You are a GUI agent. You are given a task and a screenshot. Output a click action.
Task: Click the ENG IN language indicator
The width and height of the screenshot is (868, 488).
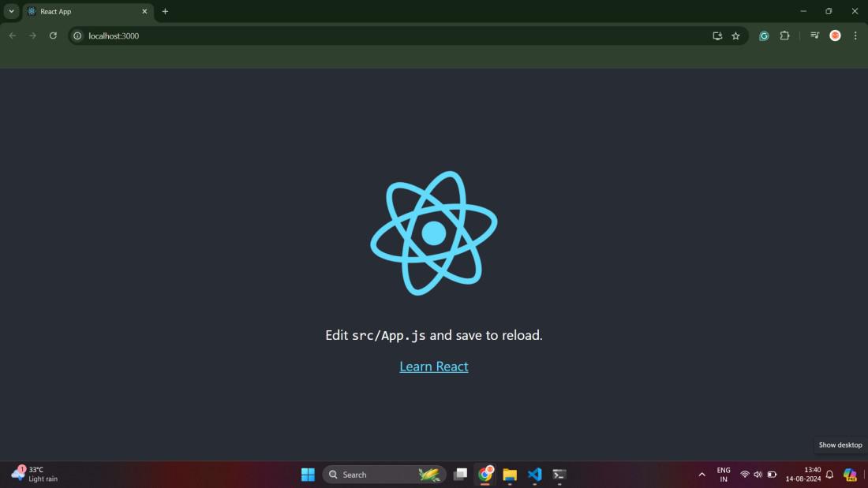[724, 475]
